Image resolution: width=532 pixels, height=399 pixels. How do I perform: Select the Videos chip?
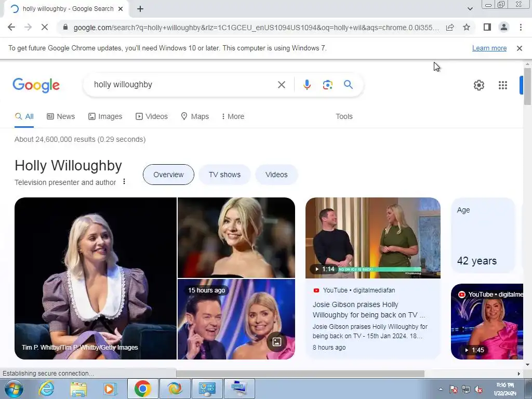click(276, 175)
